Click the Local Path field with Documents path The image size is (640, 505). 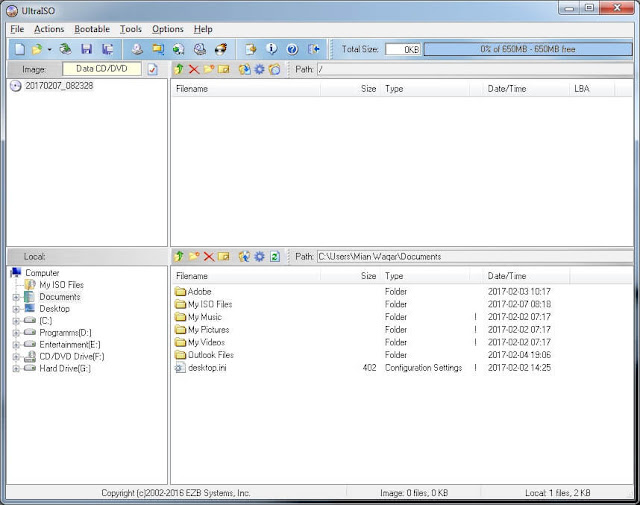(x=475, y=256)
